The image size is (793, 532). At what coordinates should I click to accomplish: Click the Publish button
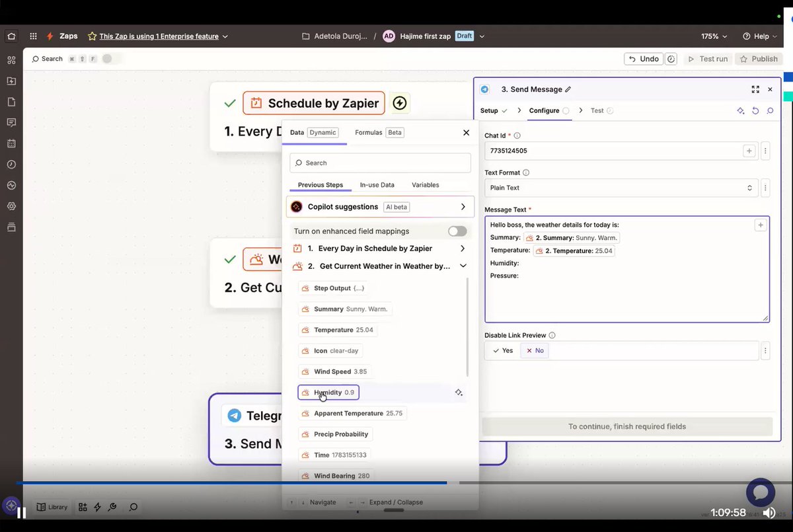tap(759, 59)
